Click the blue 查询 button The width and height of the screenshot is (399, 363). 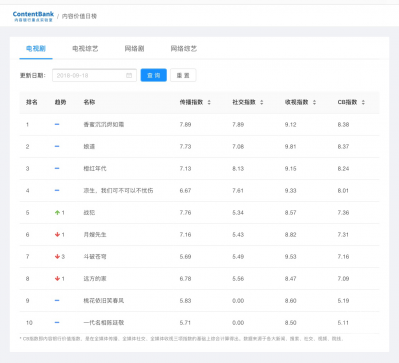pyautogui.click(x=154, y=75)
